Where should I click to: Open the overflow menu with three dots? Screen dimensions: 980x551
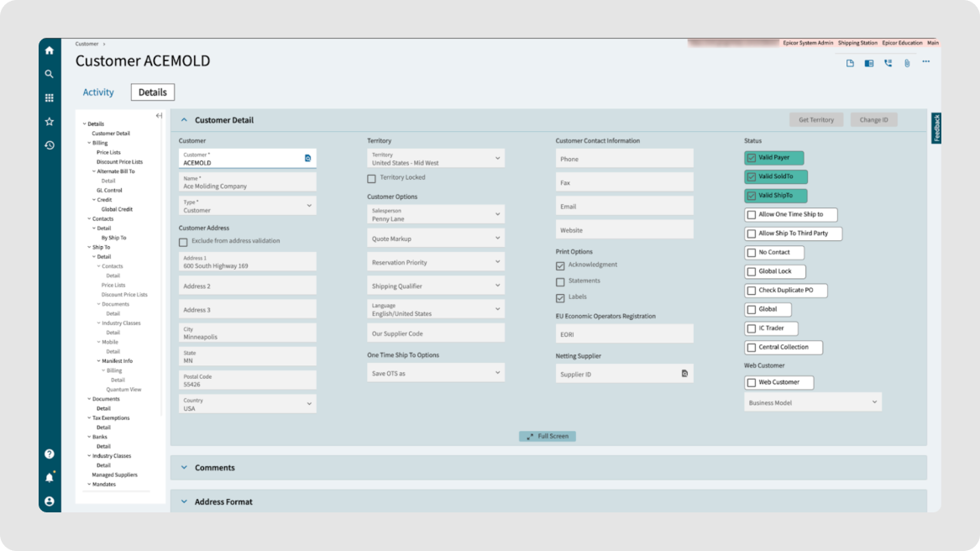(x=925, y=61)
